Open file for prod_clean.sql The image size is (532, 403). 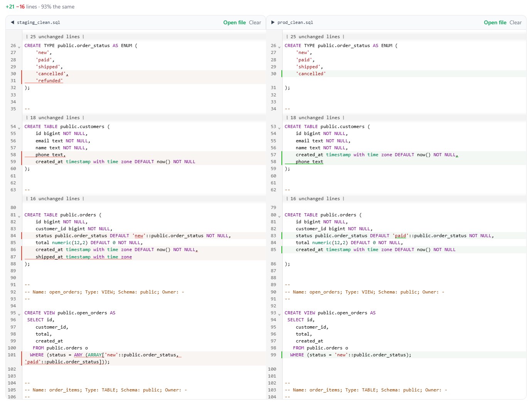point(495,22)
